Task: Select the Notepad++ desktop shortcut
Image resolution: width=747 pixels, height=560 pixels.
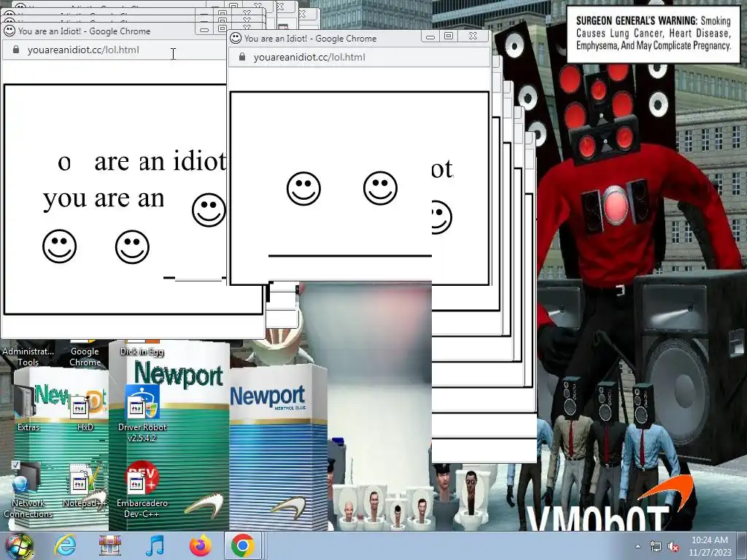Action: [x=85, y=485]
